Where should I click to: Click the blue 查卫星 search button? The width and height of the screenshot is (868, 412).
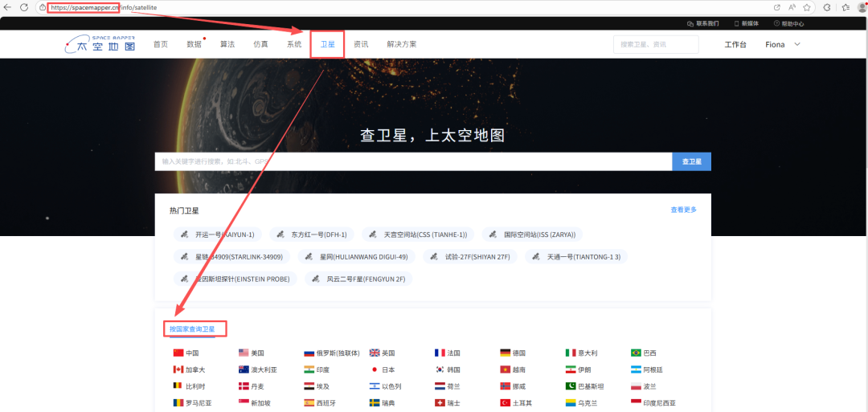pos(691,161)
